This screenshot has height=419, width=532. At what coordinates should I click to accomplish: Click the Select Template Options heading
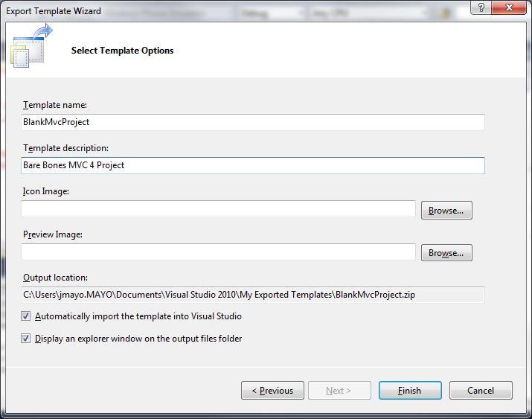tap(122, 51)
